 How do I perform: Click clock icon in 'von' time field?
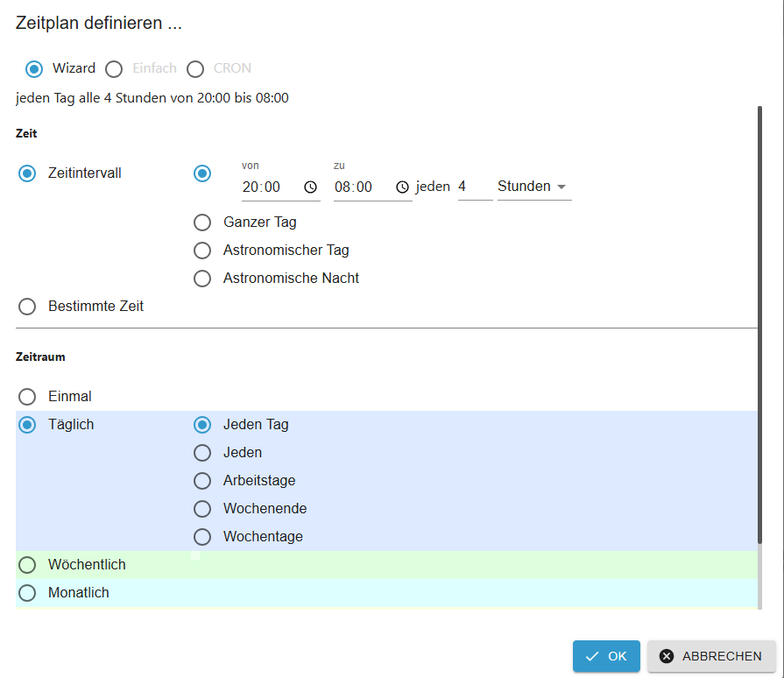point(310,187)
